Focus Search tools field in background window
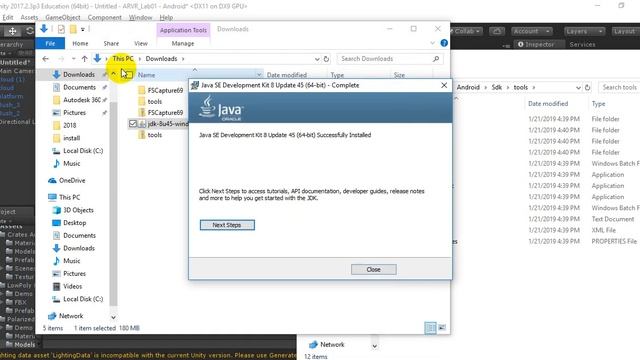 [619, 87]
